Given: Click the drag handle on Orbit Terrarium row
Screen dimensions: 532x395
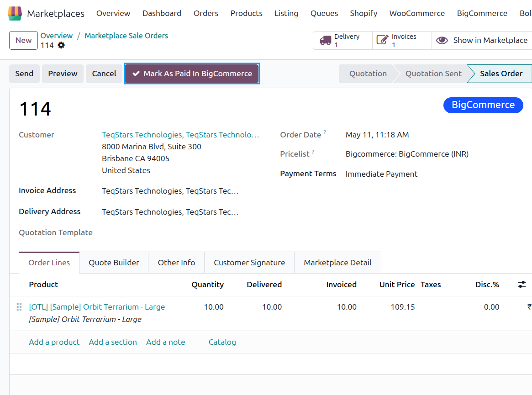Looking at the screenshot, I should pos(19,307).
